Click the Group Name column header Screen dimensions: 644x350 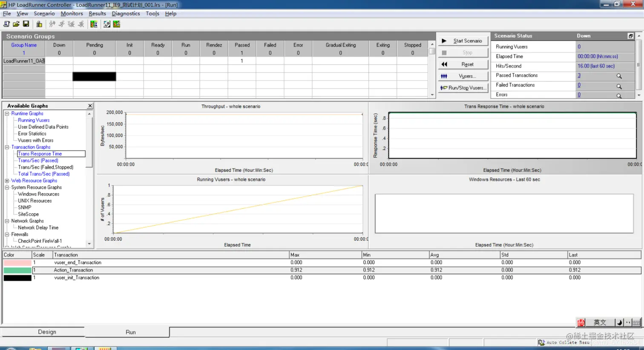click(x=24, y=45)
